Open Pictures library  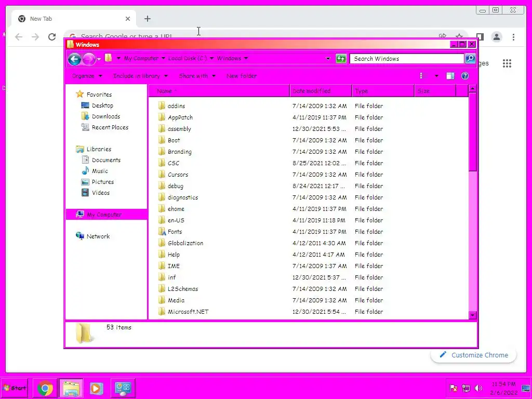pos(103,182)
